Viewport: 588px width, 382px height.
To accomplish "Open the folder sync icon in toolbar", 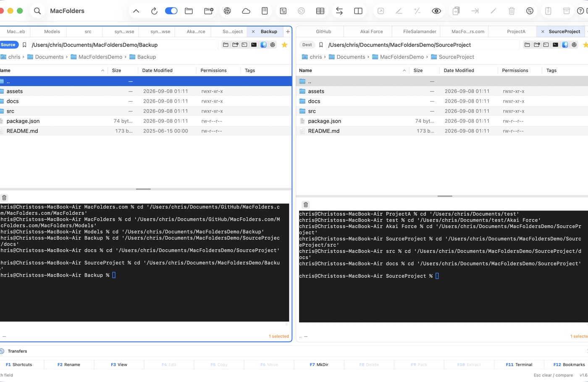I will click(x=283, y=11).
